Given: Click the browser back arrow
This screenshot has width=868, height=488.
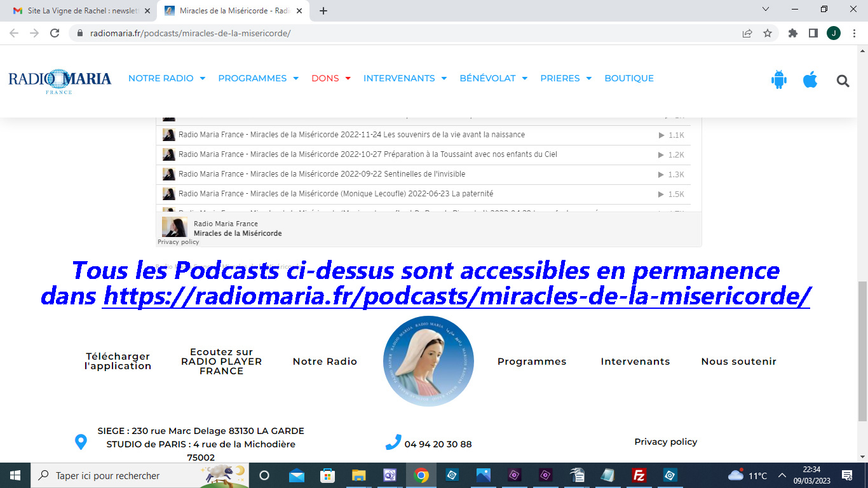Looking at the screenshot, I should (x=14, y=33).
